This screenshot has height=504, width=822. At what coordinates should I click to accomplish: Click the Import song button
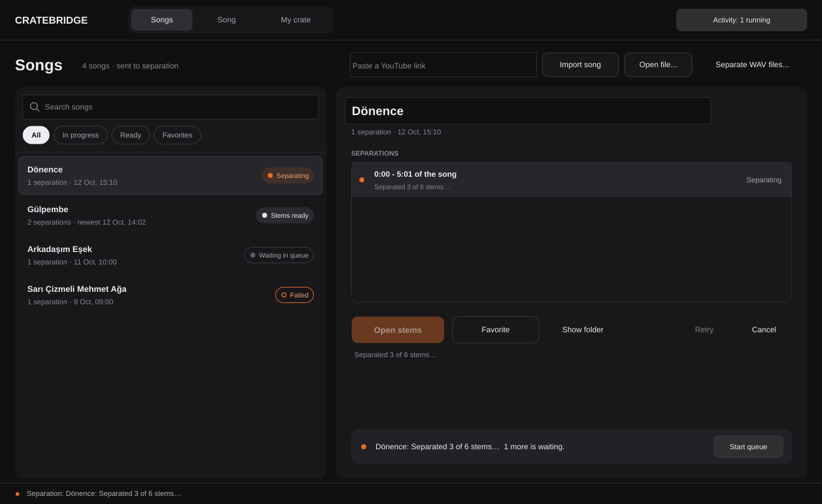pos(580,65)
